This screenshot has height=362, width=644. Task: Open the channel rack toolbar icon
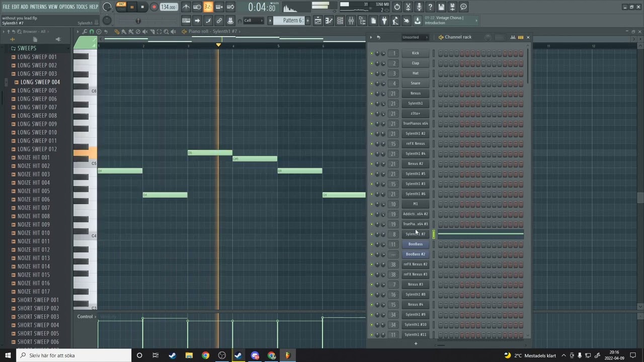coord(340,21)
